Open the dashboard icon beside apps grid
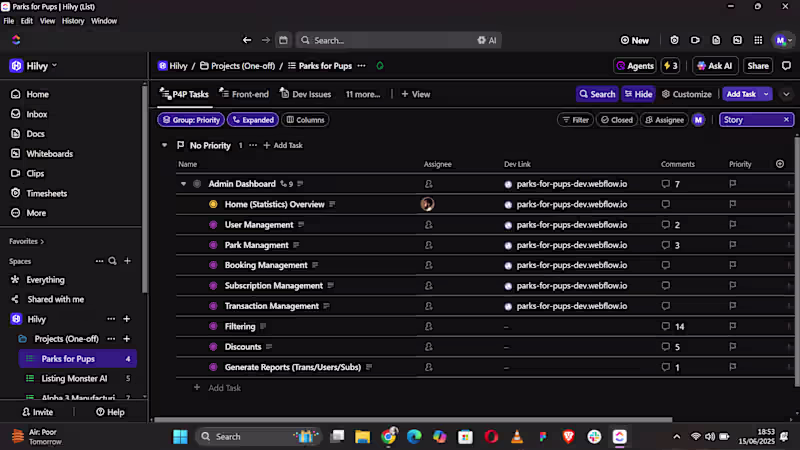This screenshot has height=450, width=800. tap(737, 40)
